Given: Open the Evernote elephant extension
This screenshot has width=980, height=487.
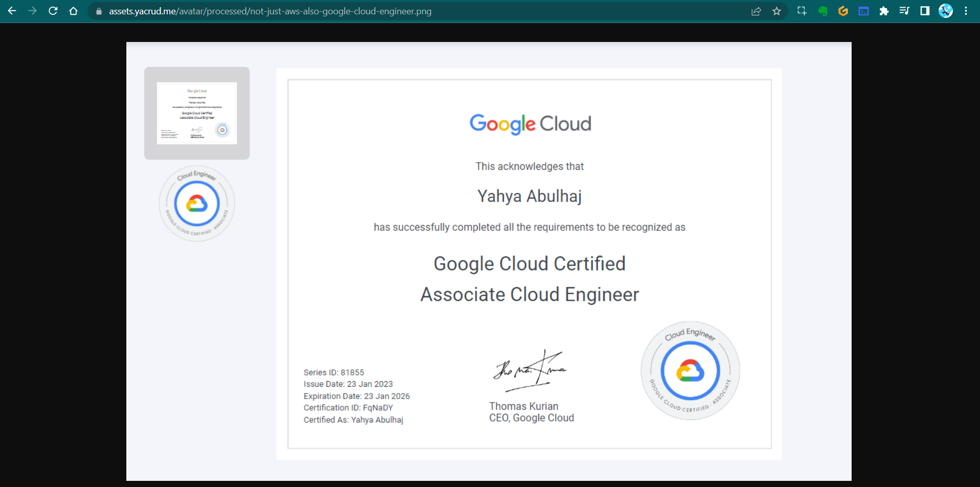Looking at the screenshot, I should click(822, 11).
